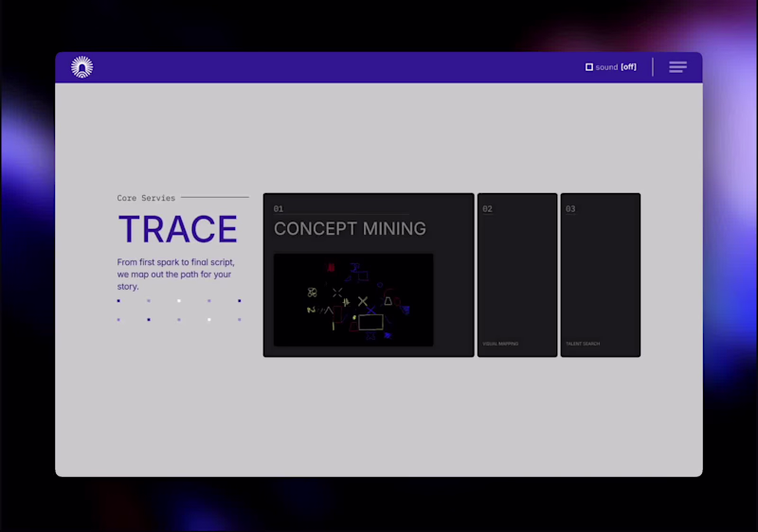Expand the 03 Talent Search card
This screenshot has height=532, width=758.
click(601, 275)
